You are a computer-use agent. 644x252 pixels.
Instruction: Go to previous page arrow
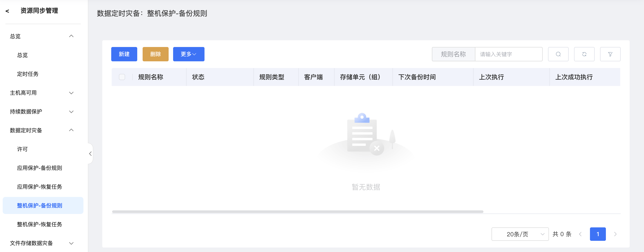point(580,234)
